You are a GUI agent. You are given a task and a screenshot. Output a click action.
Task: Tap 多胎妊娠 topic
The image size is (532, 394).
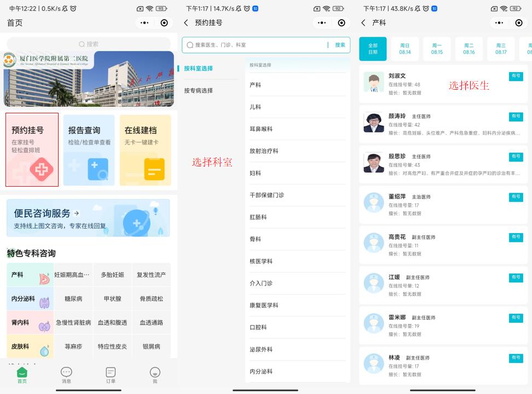click(112, 275)
